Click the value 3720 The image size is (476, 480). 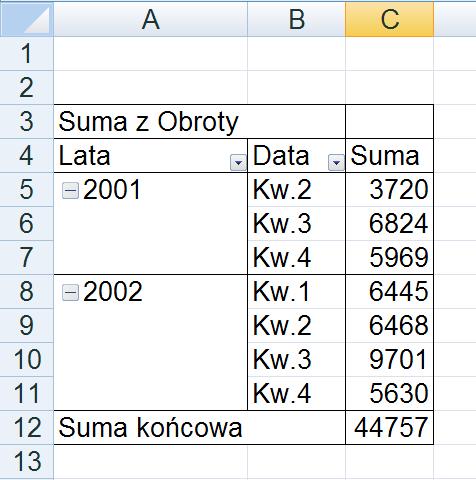(399, 189)
